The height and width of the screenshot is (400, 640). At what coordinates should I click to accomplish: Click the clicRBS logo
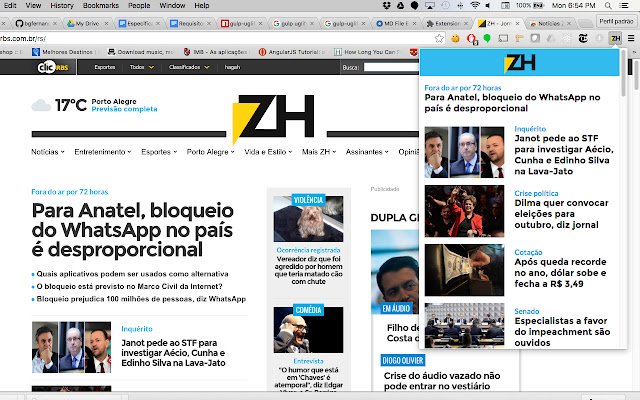coord(53,67)
